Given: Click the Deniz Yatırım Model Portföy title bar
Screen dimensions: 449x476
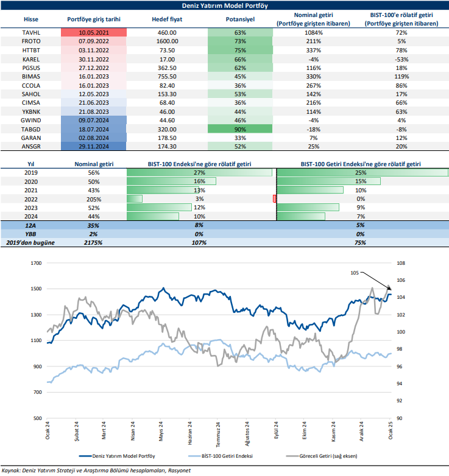Looking at the screenshot, I should click(x=224, y=5).
